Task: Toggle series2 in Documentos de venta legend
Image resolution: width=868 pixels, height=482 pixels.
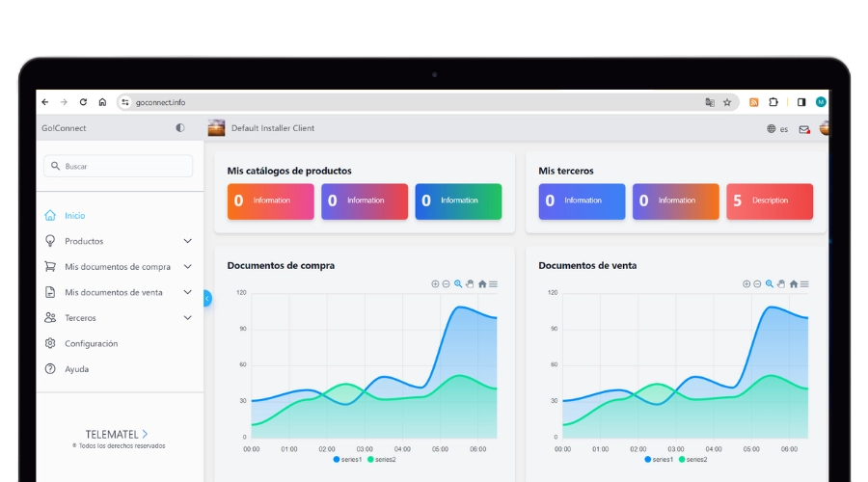Action: (693, 459)
